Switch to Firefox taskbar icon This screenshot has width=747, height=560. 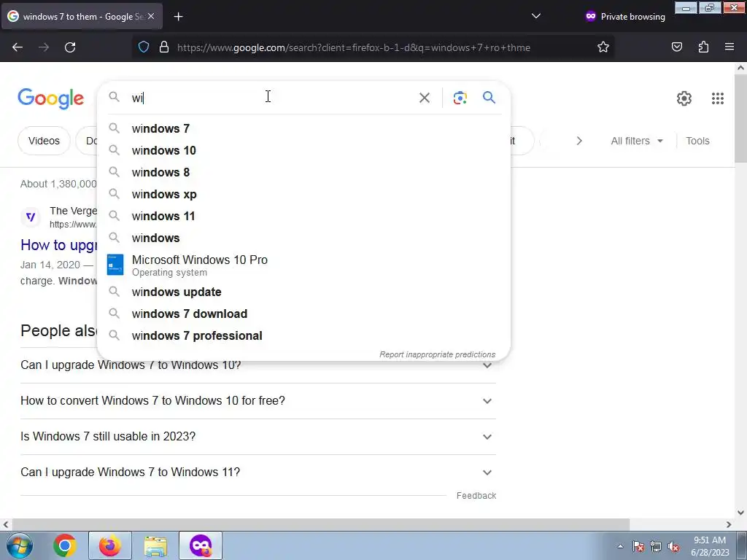(110, 545)
